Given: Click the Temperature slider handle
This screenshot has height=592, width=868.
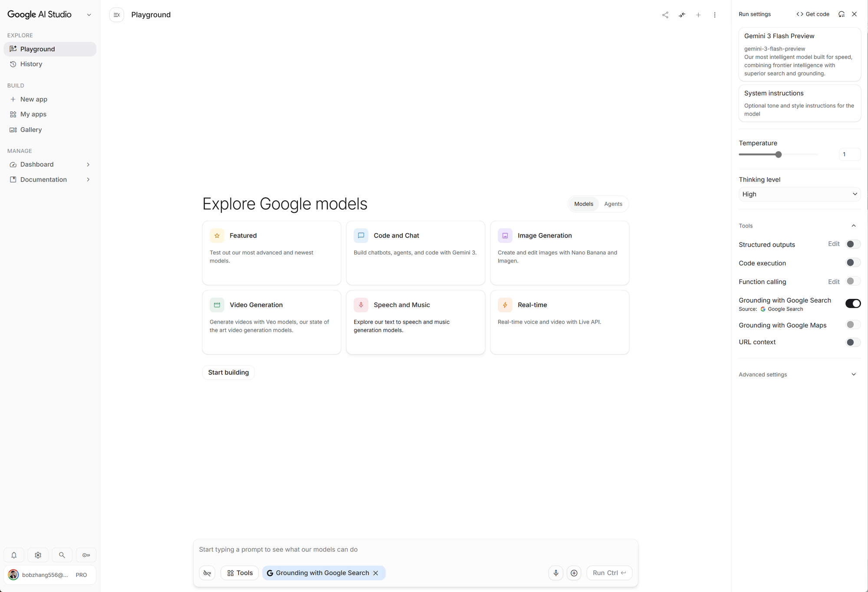Looking at the screenshot, I should (x=779, y=155).
